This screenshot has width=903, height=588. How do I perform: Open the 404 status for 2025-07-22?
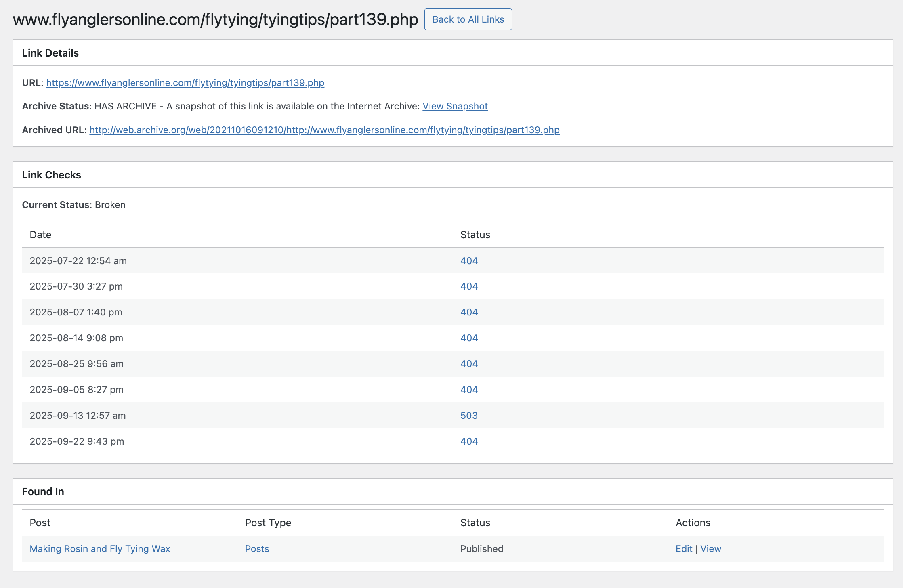pos(469,260)
